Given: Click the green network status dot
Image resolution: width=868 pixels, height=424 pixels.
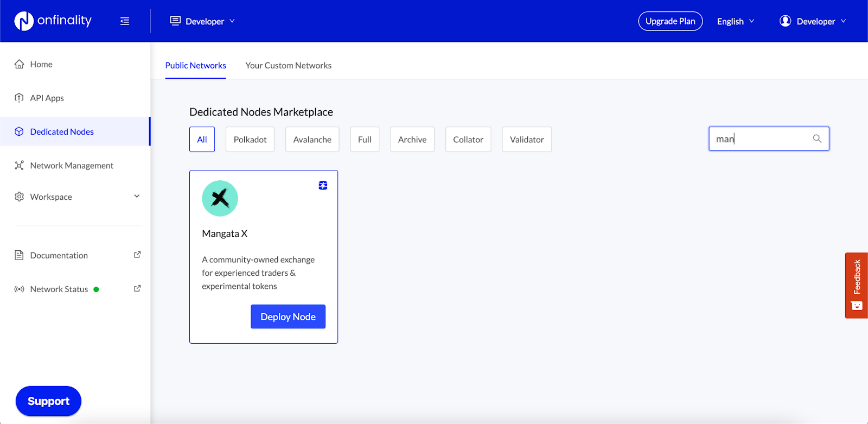Looking at the screenshot, I should (x=96, y=289).
